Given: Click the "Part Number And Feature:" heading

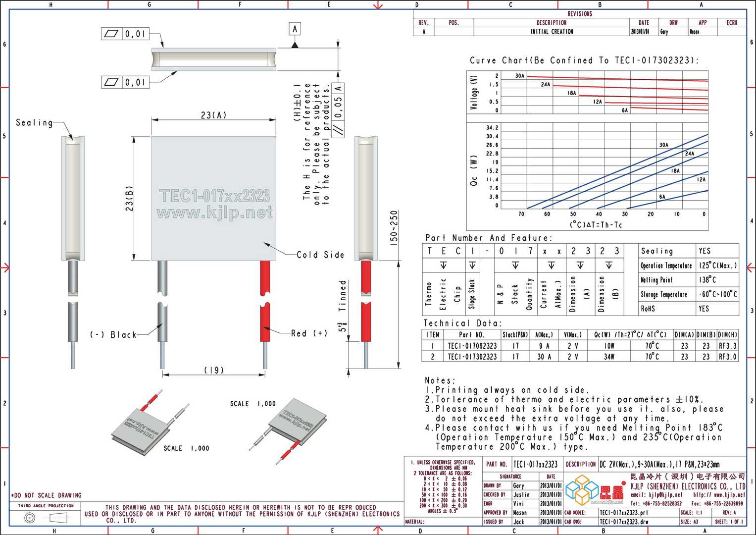Looking at the screenshot, I should click(x=488, y=238).
